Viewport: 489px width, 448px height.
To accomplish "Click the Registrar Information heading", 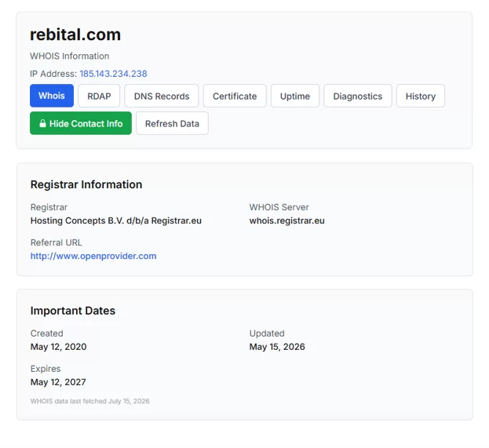I will coord(86,184).
